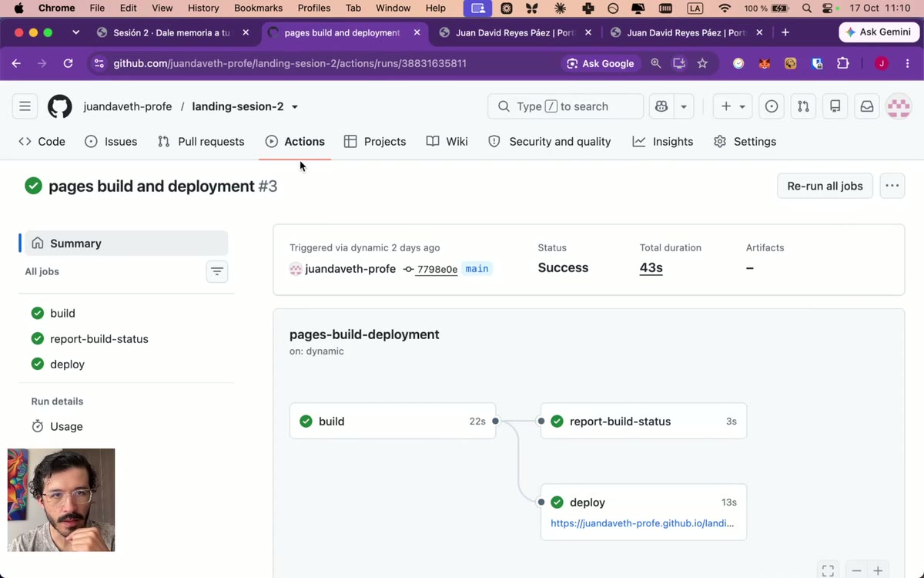Open the run options three-dot menu
The width and height of the screenshot is (924, 578).
[892, 186]
